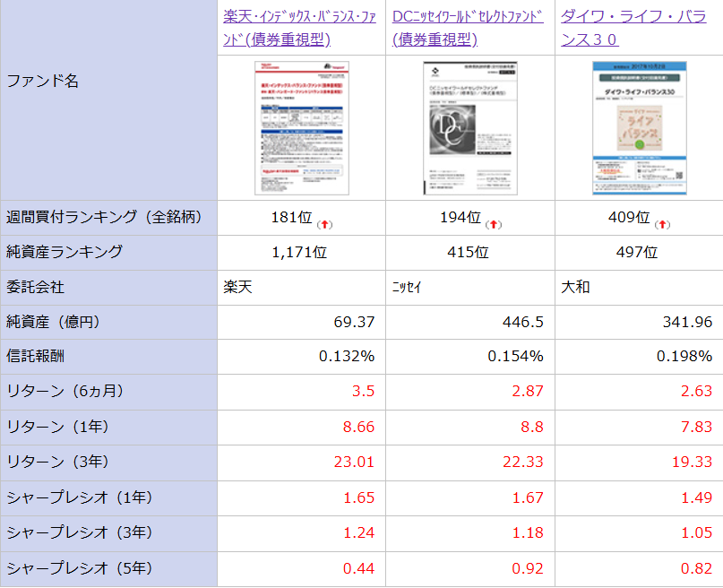
Task: Click the 7.83 one-year return value
Action: pyautogui.click(x=697, y=427)
